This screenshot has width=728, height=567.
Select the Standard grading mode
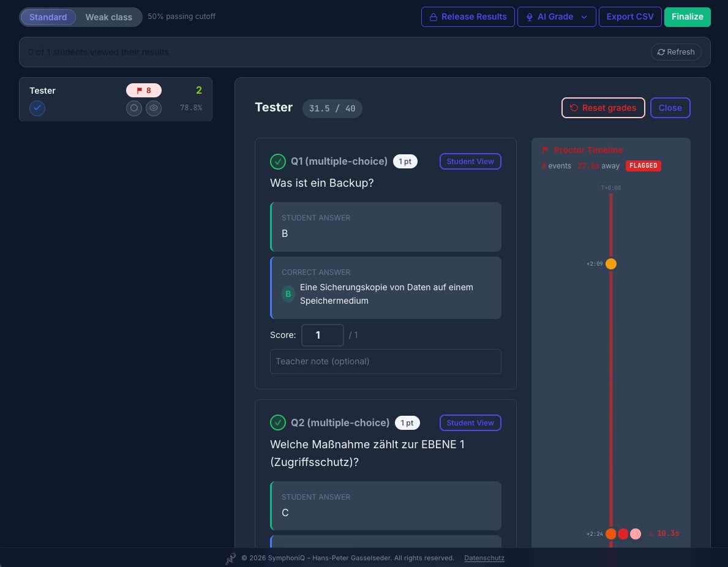pyautogui.click(x=48, y=17)
